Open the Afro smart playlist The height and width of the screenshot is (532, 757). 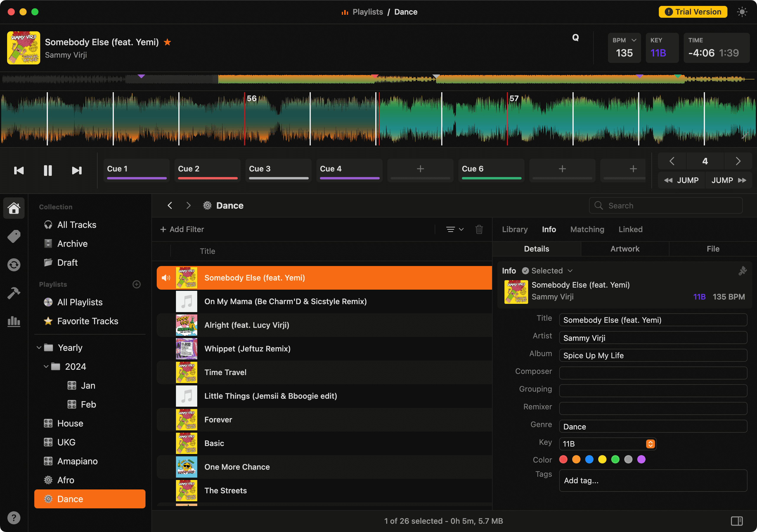tap(90, 480)
